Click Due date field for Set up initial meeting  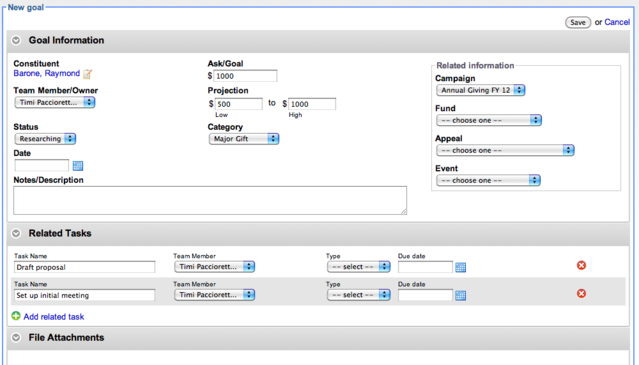tap(425, 295)
